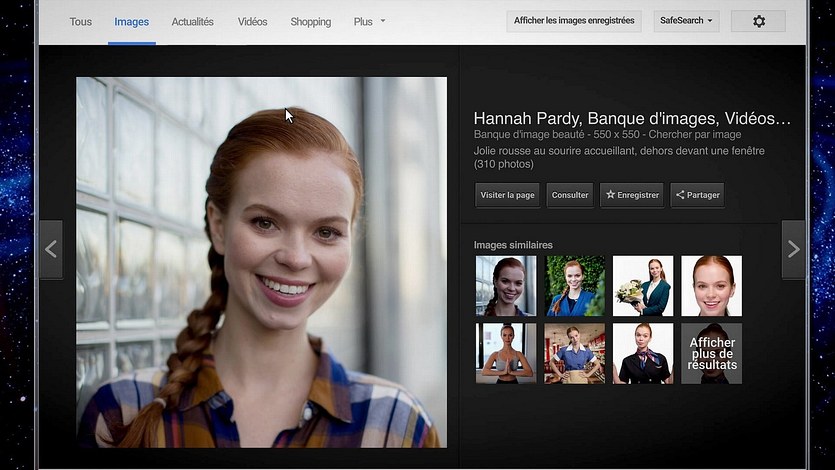
Task: Switch to the Tous tab
Action: [x=81, y=21]
